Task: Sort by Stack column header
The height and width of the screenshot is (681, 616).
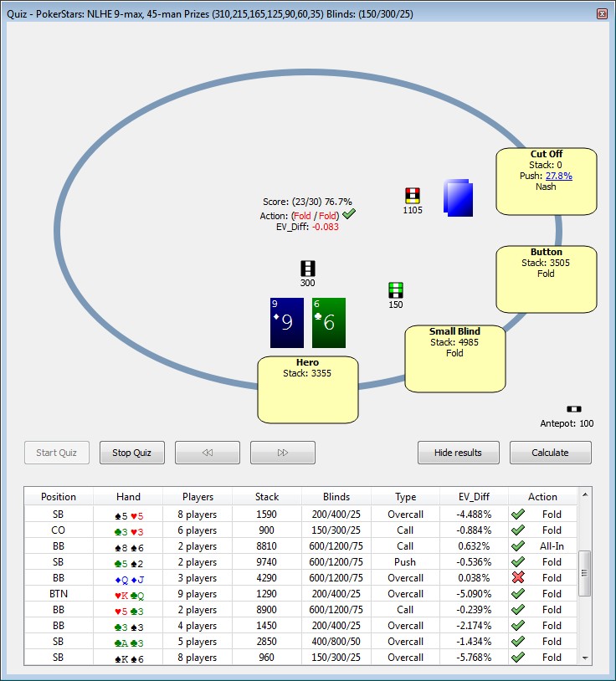Action: [267, 496]
